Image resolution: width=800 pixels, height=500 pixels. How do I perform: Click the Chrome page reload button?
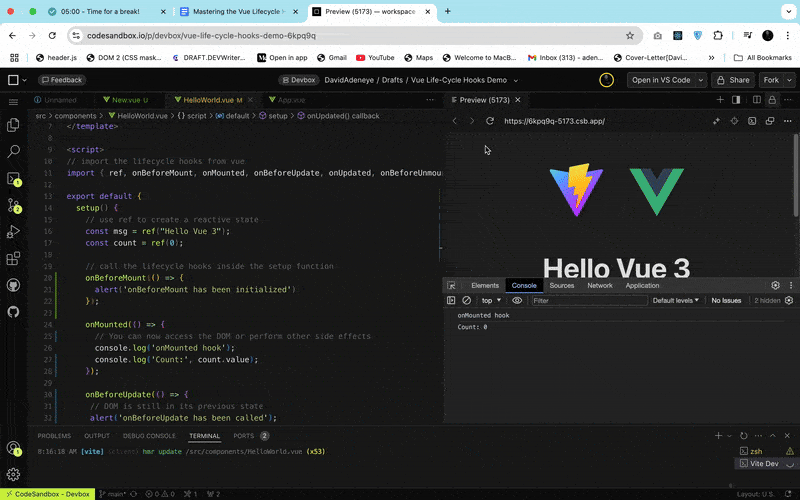pyautogui.click(x=52, y=36)
